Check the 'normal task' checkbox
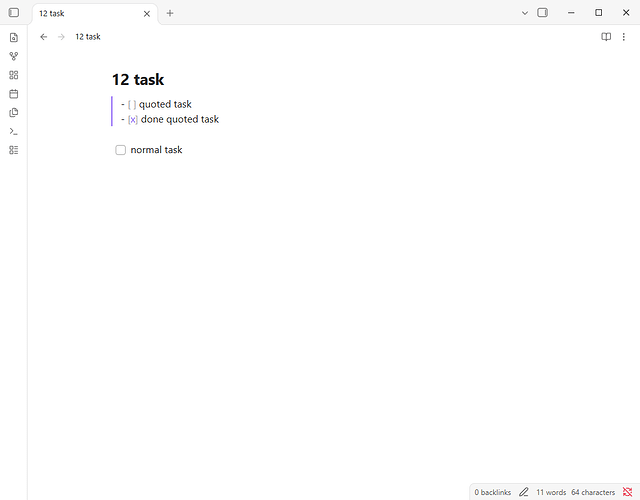The image size is (640, 500). [x=120, y=150]
